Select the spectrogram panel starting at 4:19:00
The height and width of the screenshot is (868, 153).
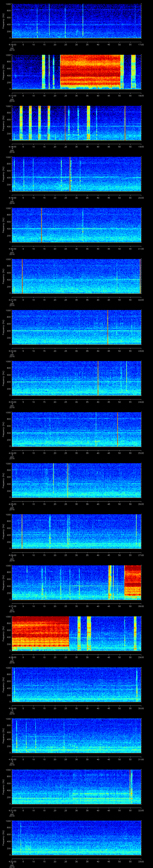tap(76, 174)
